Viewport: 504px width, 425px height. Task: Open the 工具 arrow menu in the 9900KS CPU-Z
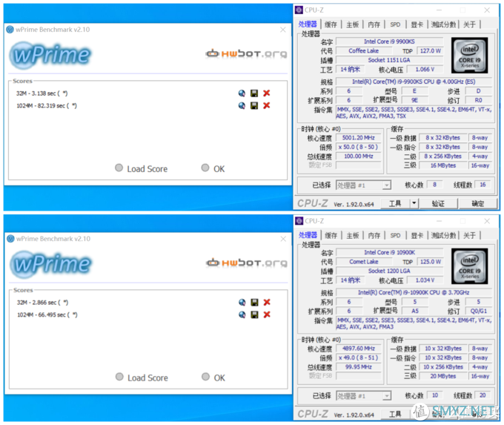coord(414,203)
